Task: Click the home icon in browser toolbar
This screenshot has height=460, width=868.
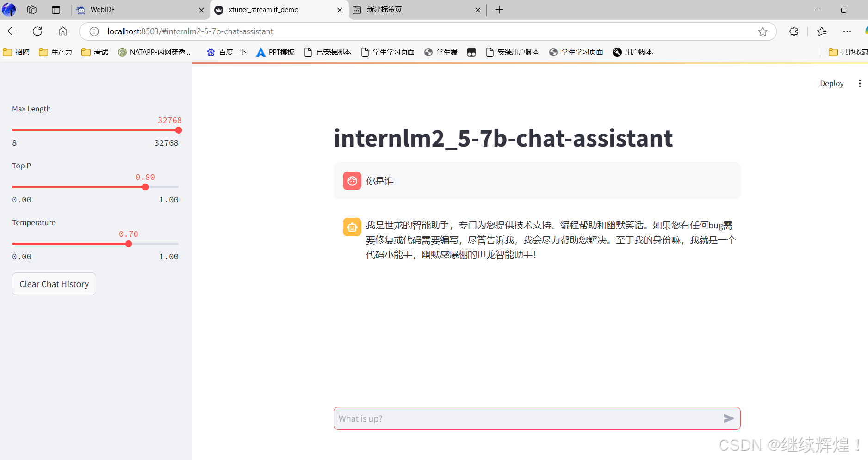Action: (63, 31)
